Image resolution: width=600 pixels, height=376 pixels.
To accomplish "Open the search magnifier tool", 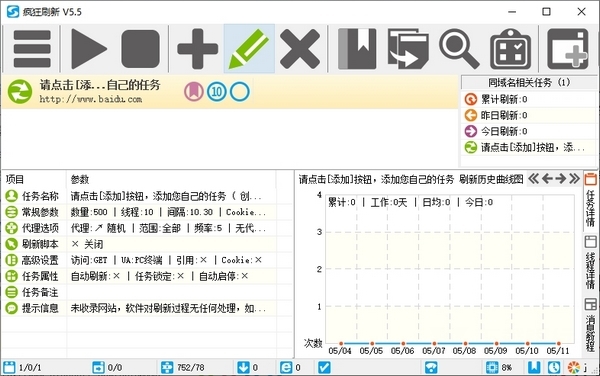I will 459,49.
